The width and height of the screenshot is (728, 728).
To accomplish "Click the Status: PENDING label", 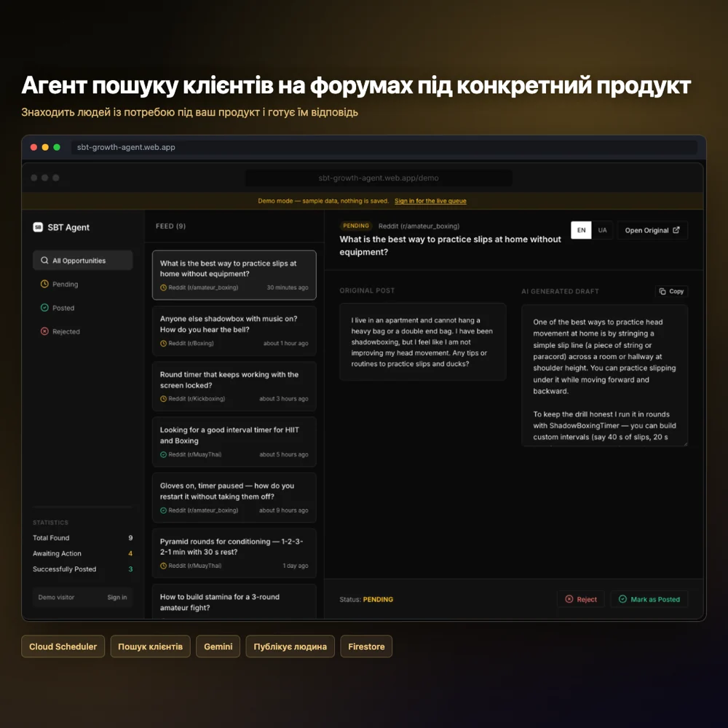I will click(366, 599).
